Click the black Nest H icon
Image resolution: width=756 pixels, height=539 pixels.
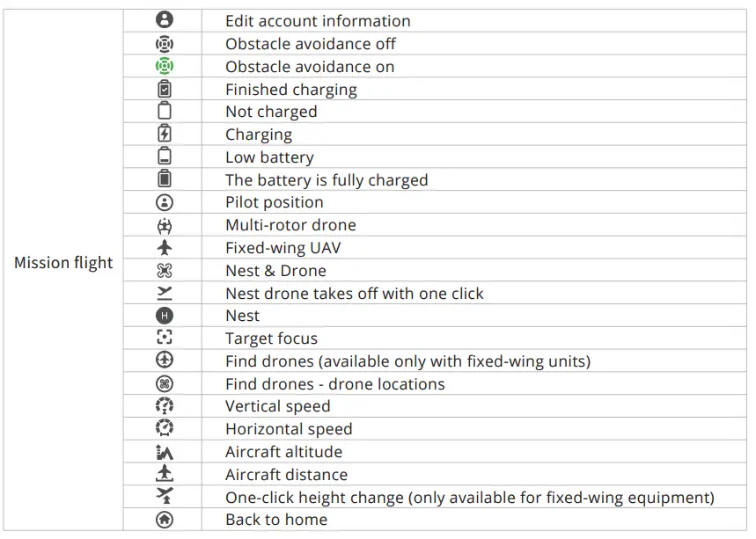[164, 316]
